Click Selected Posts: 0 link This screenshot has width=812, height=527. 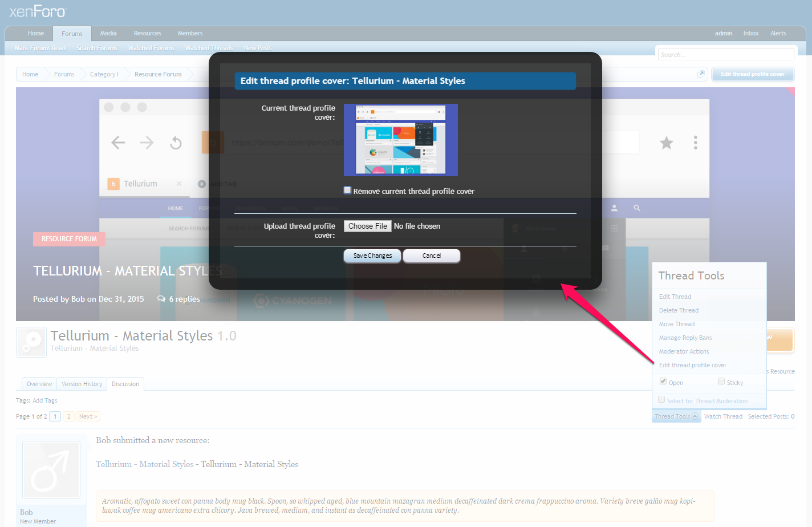pyautogui.click(x=771, y=416)
